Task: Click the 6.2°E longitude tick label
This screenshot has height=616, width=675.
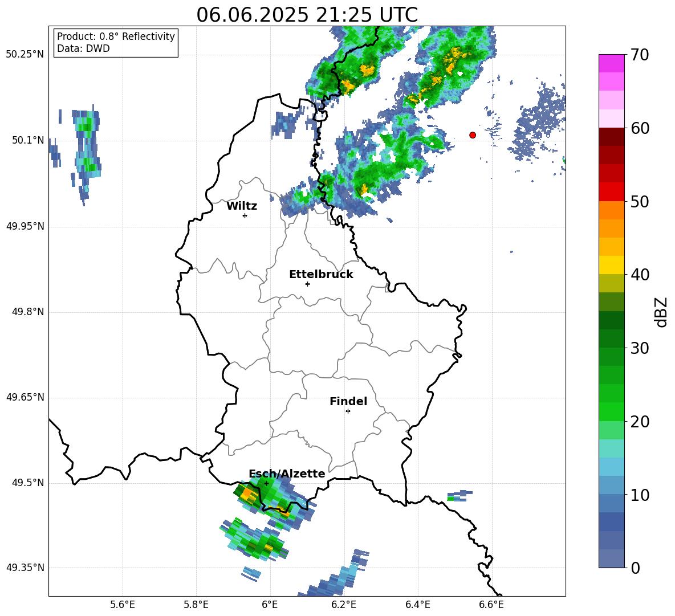Action: pos(344,605)
